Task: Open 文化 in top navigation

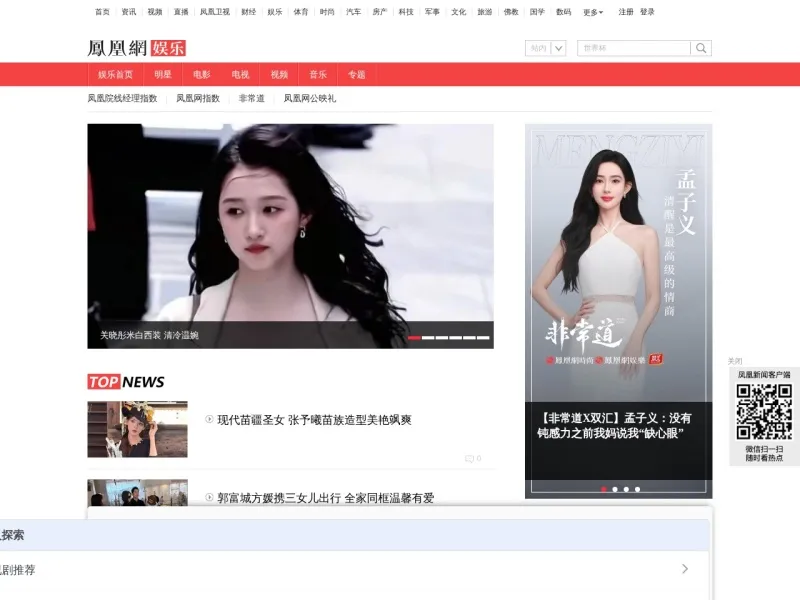Action: (459, 12)
